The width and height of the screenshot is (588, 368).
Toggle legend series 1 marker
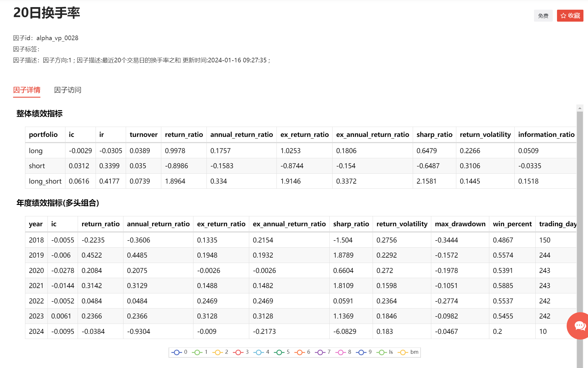click(x=197, y=352)
